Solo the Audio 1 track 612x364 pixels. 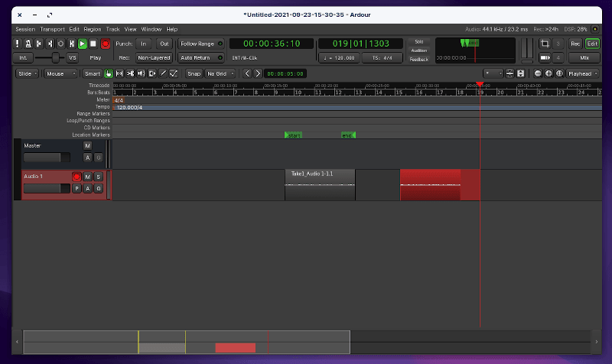point(98,177)
